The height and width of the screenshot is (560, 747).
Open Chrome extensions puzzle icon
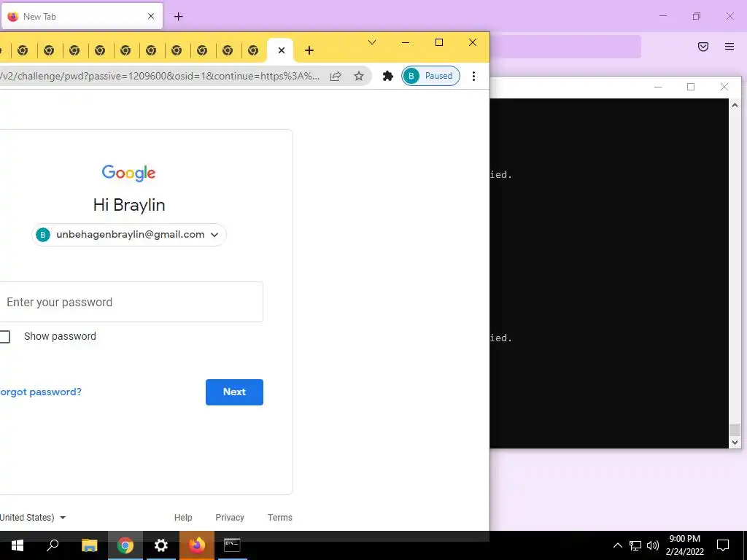tap(388, 76)
